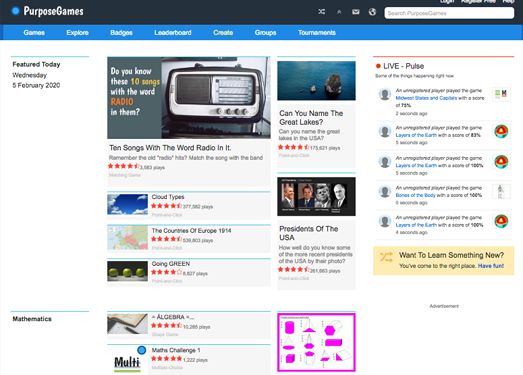Click the ALGEBRA notebook thumbnail

[127, 324]
